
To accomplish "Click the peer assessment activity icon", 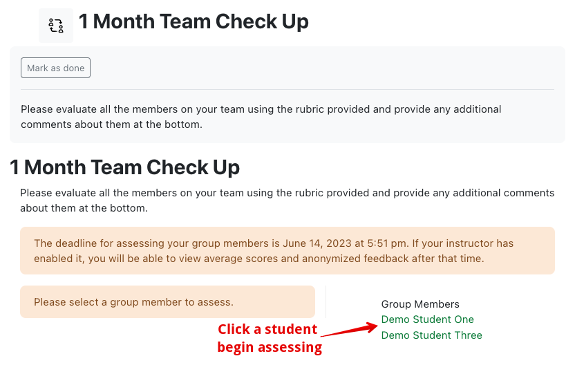I will point(56,26).
